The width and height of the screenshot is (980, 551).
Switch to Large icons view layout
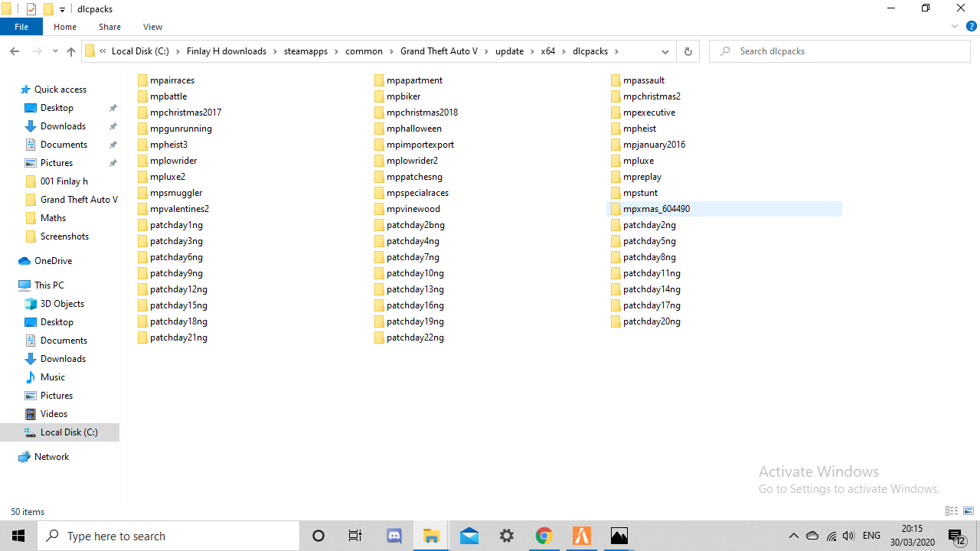click(x=969, y=511)
